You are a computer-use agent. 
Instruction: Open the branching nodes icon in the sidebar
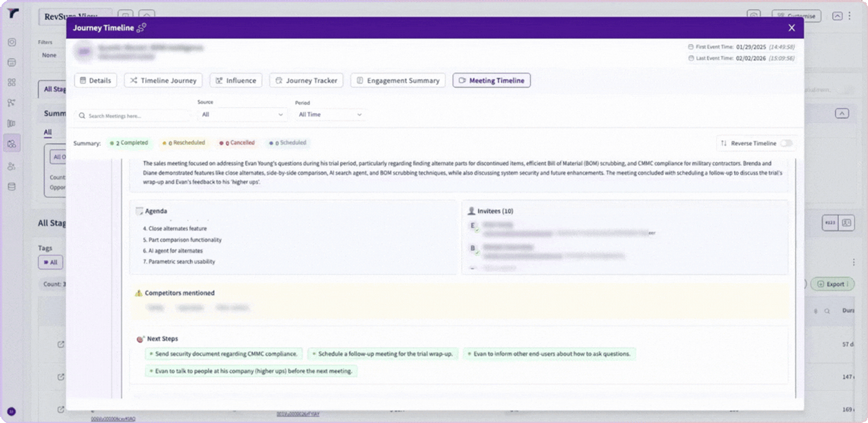point(12,103)
